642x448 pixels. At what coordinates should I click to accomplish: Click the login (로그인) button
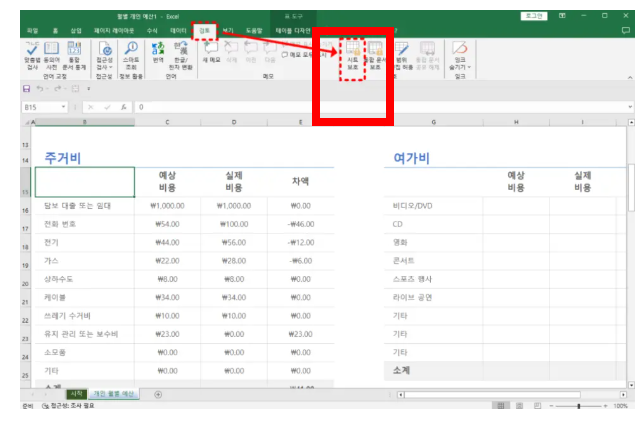tap(534, 16)
